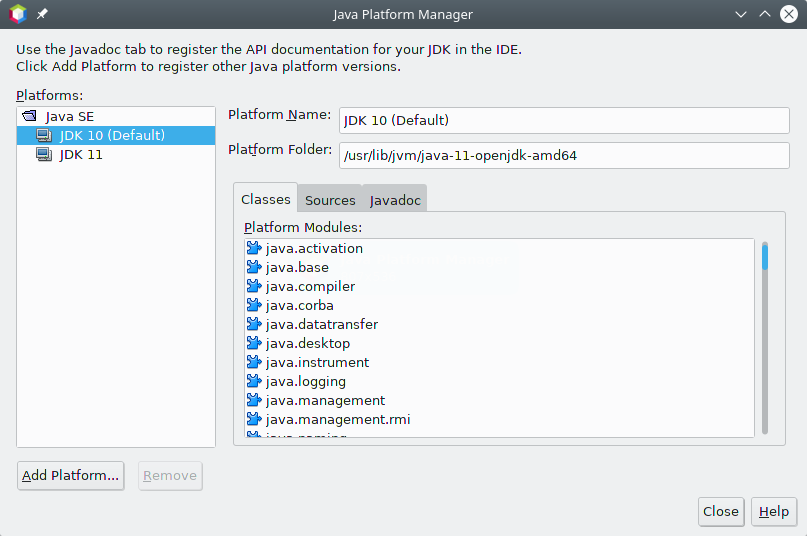Screen dimensions: 807x536
Task: Click the java.activation module icon
Action: click(x=254, y=248)
